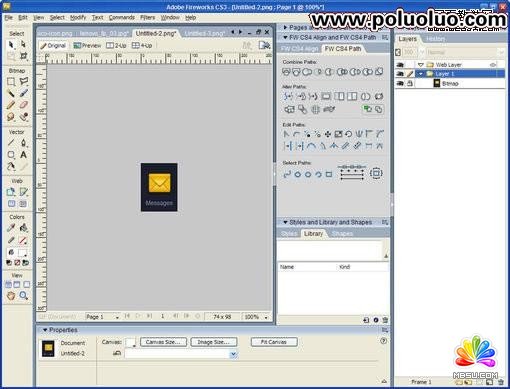
Task: Collapse Styles and Library and Shapes panel
Action: (x=285, y=222)
